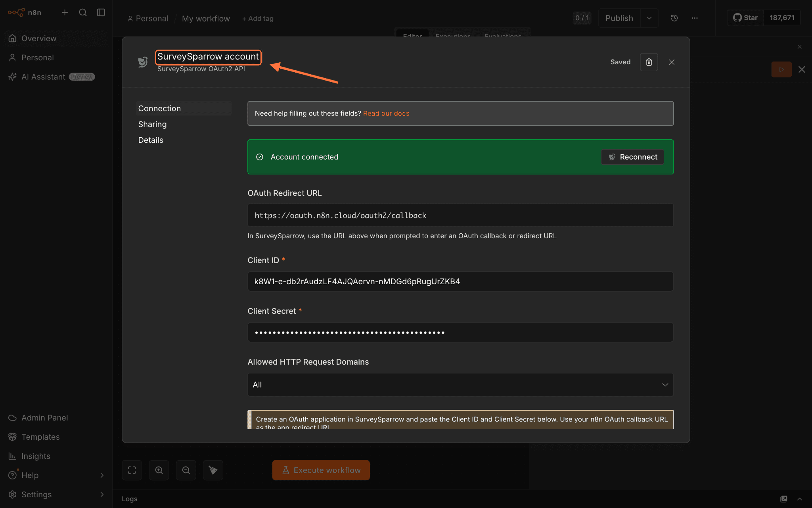Viewport: 812px width, 508px height.
Task: Click the Client Secret input field
Action: click(460, 332)
